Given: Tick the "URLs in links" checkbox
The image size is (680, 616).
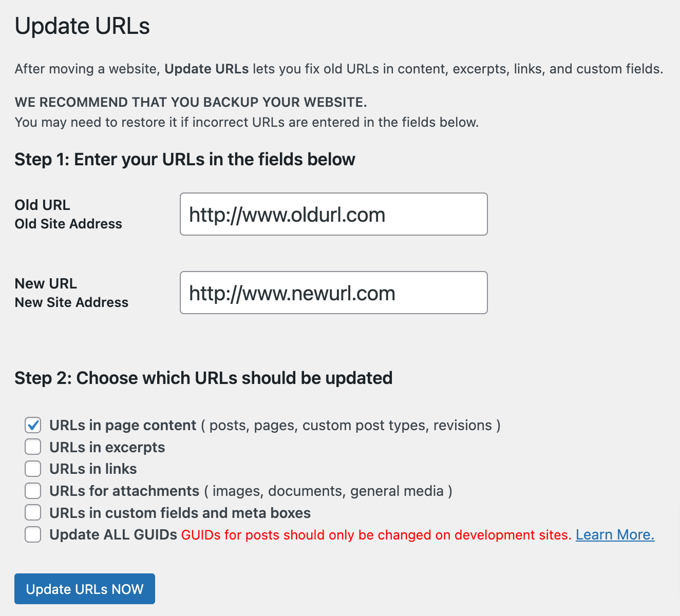Looking at the screenshot, I should tap(33, 469).
